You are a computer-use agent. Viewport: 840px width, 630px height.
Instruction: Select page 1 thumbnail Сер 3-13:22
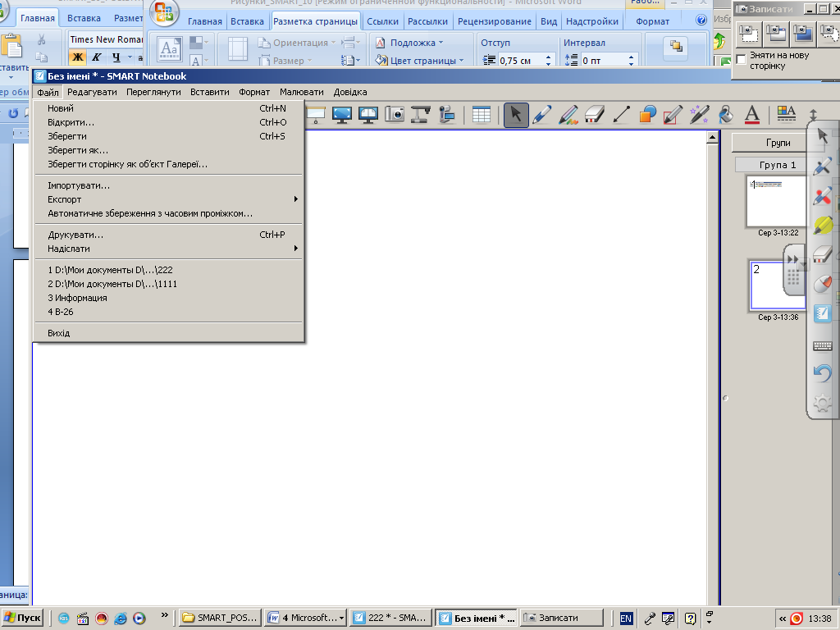(x=776, y=202)
